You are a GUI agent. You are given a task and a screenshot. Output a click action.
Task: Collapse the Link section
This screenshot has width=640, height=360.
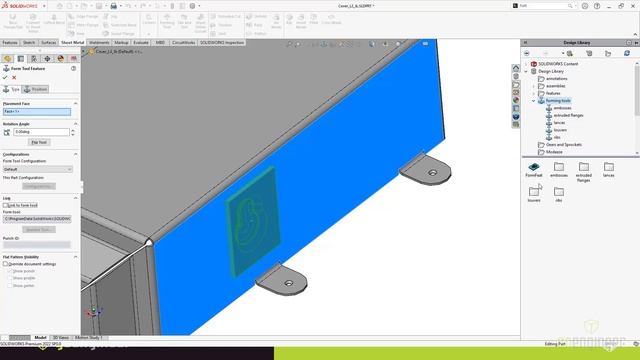point(76,198)
